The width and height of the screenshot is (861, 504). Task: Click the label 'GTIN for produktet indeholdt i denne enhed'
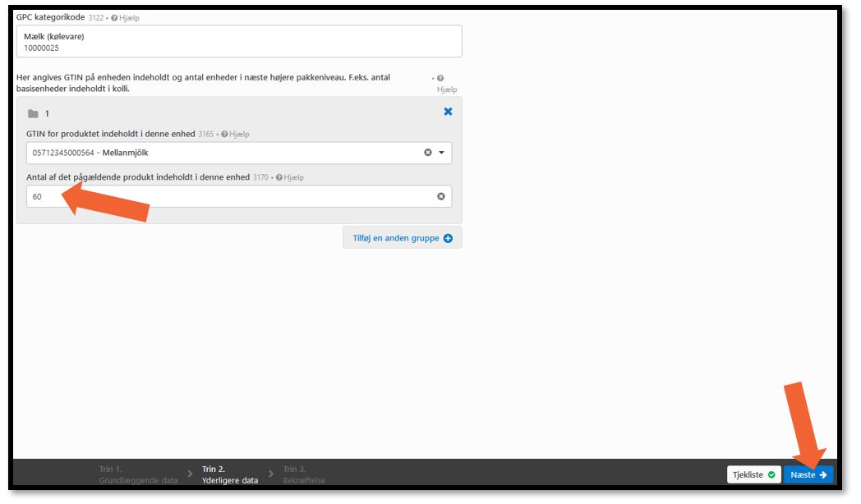[x=110, y=134]
